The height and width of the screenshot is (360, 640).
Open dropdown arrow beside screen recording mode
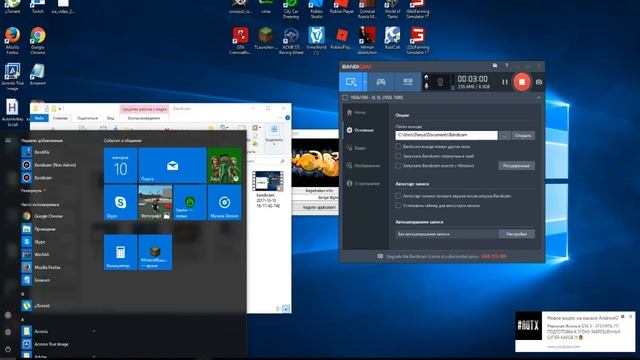point(365,82)
